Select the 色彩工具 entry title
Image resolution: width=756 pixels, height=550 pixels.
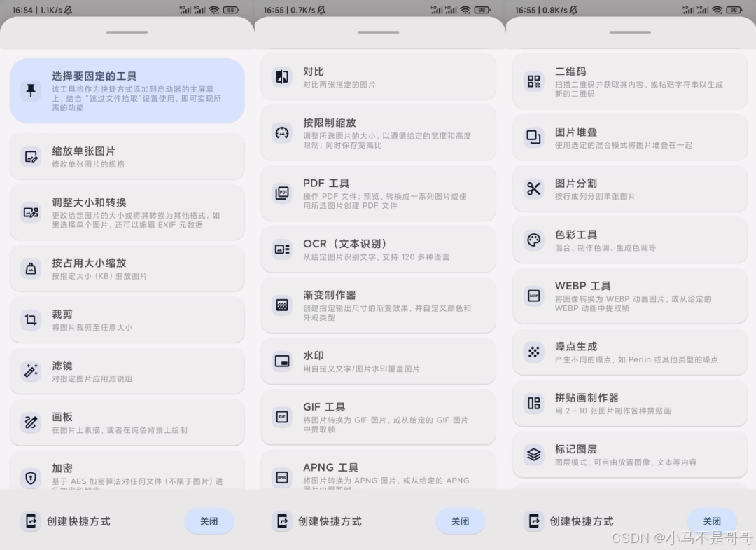click(x=575, y=235)
